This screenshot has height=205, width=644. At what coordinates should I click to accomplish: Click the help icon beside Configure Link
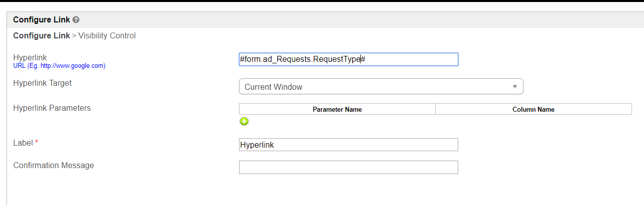[x=76, y=20]
